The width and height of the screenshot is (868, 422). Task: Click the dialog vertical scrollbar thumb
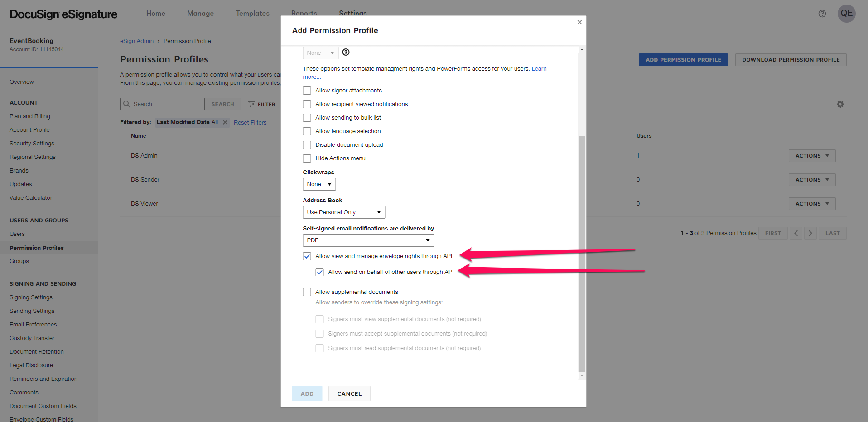click(582, 254)
